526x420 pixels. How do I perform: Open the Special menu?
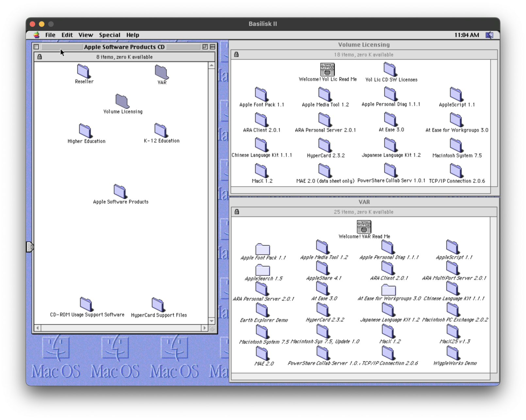click(x=109, y=35)
